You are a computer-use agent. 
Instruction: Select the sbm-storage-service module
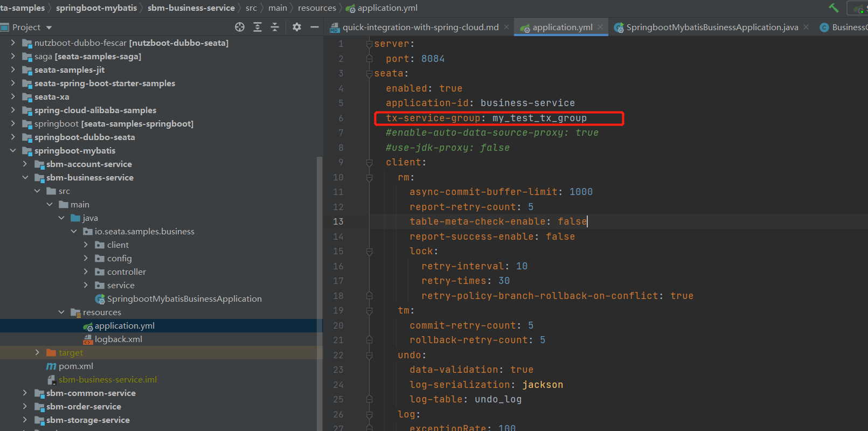point(88,420)
